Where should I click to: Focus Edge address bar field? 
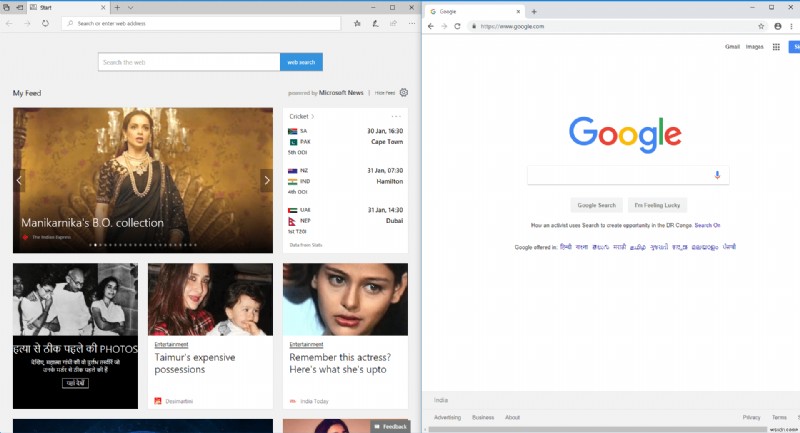[201, 23]
